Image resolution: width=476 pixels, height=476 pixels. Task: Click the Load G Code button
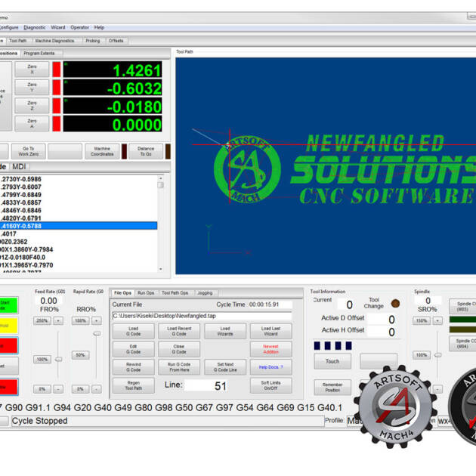point(133,331)
